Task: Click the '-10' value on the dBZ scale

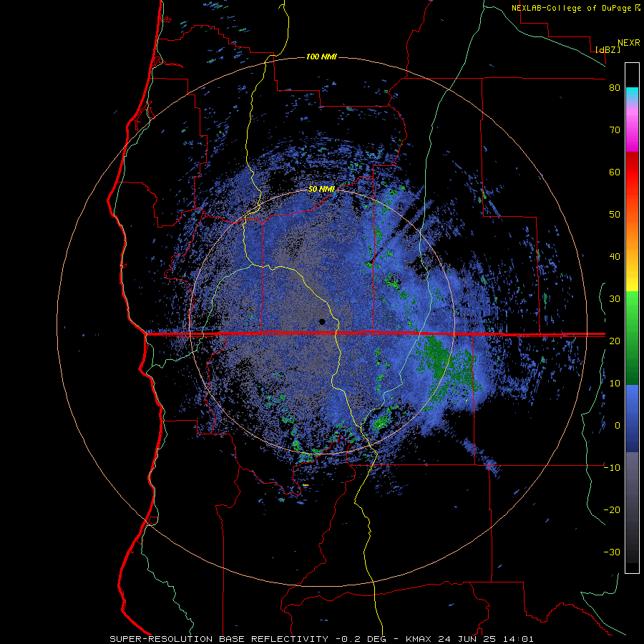Action: click(x=612, y=468)
